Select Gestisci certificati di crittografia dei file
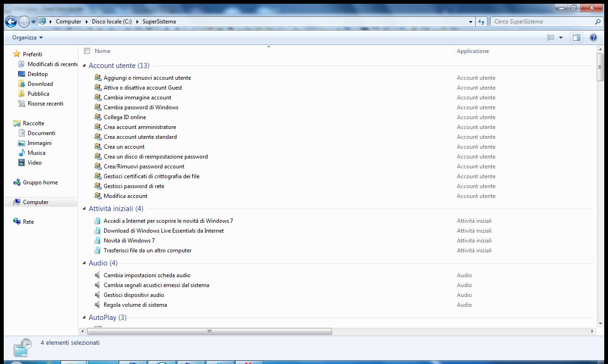 pos(152,176)
